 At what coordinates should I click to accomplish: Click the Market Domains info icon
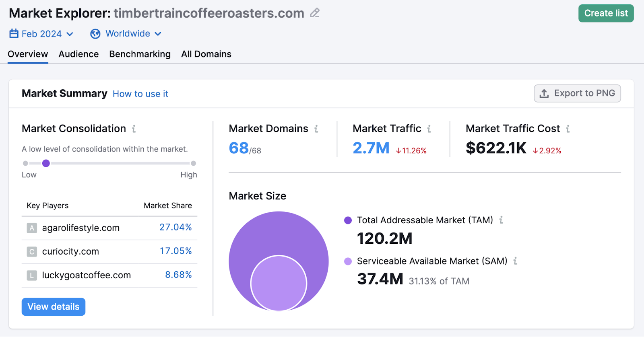pos(316,129)
